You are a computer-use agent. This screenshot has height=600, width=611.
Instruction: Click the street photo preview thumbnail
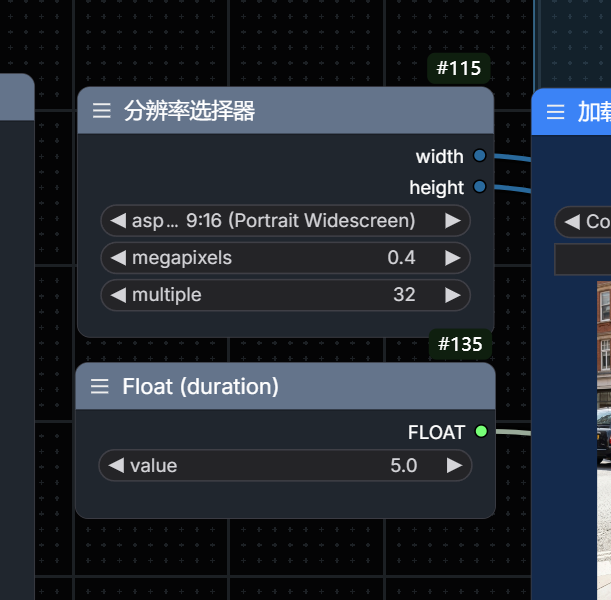click(604, 440)
